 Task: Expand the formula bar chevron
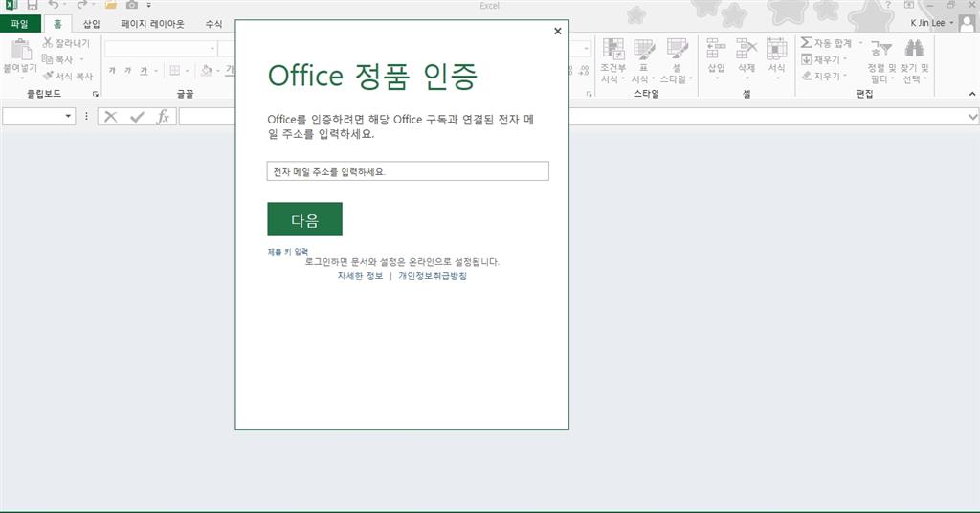pos(972,116)
